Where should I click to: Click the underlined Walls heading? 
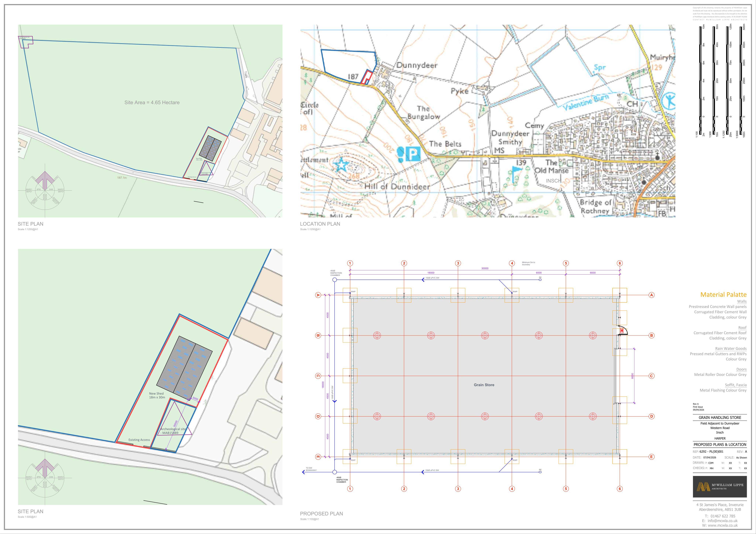point(742,301)
